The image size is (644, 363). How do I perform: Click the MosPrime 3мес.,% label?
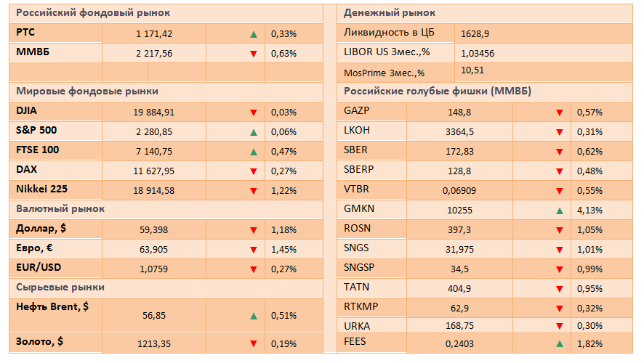click(x=384, y=73)
